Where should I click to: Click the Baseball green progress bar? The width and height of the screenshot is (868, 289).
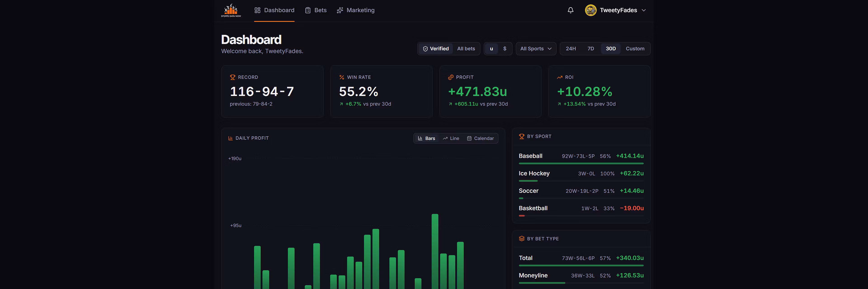(581, 163)
